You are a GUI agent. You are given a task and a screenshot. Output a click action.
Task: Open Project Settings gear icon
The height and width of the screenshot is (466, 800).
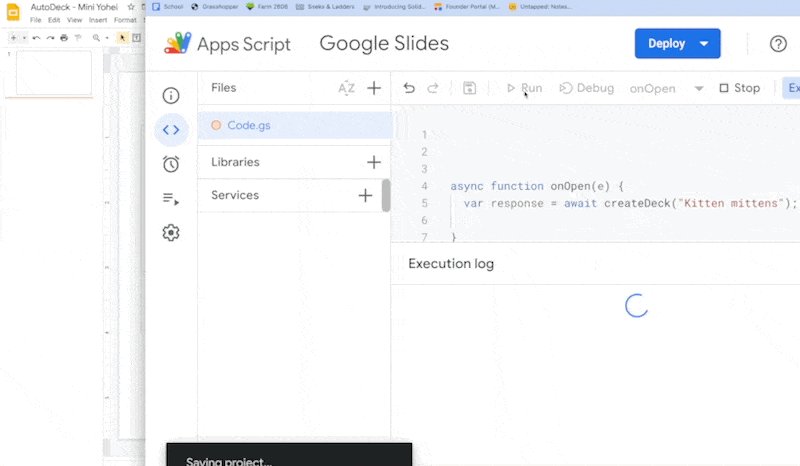pos(171,233)
